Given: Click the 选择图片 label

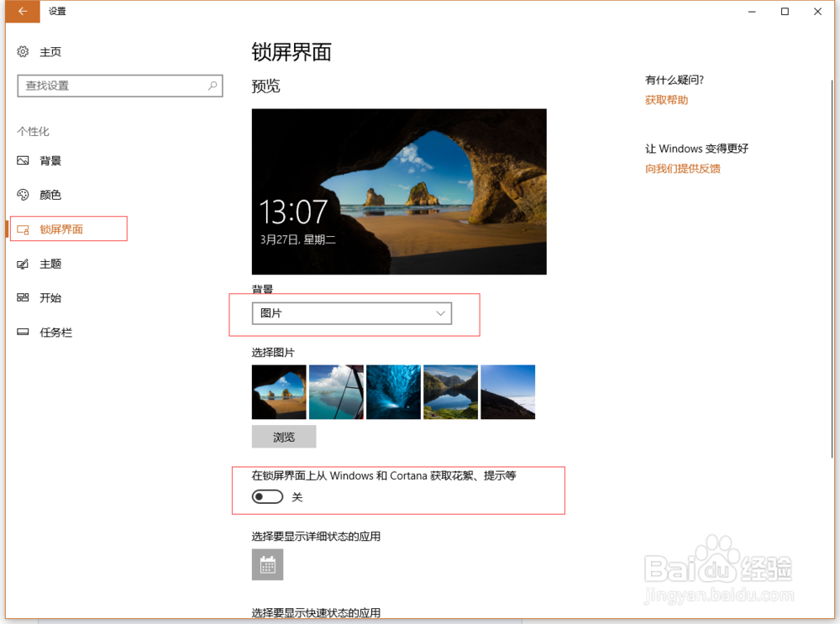Looking at the screenshot, I should pyautogui.click(x=273, y=353).
